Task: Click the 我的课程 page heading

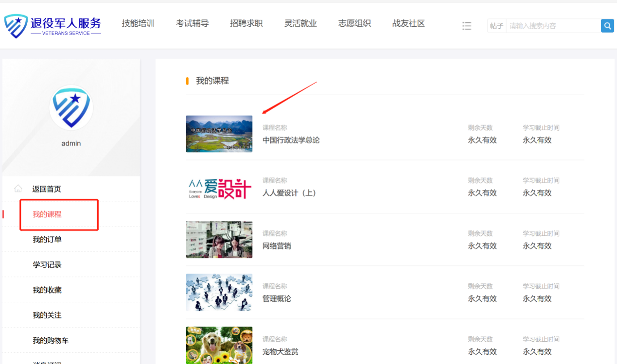Action: [x=212, y=81]
